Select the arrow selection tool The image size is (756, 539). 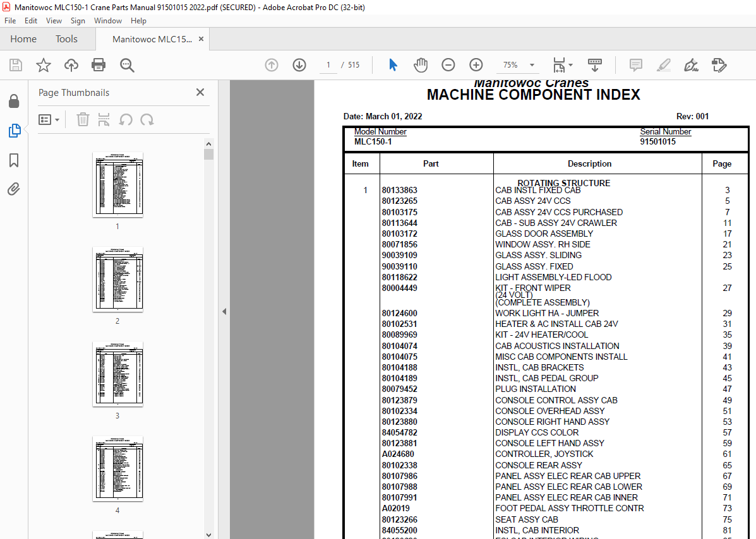point(393,65)
